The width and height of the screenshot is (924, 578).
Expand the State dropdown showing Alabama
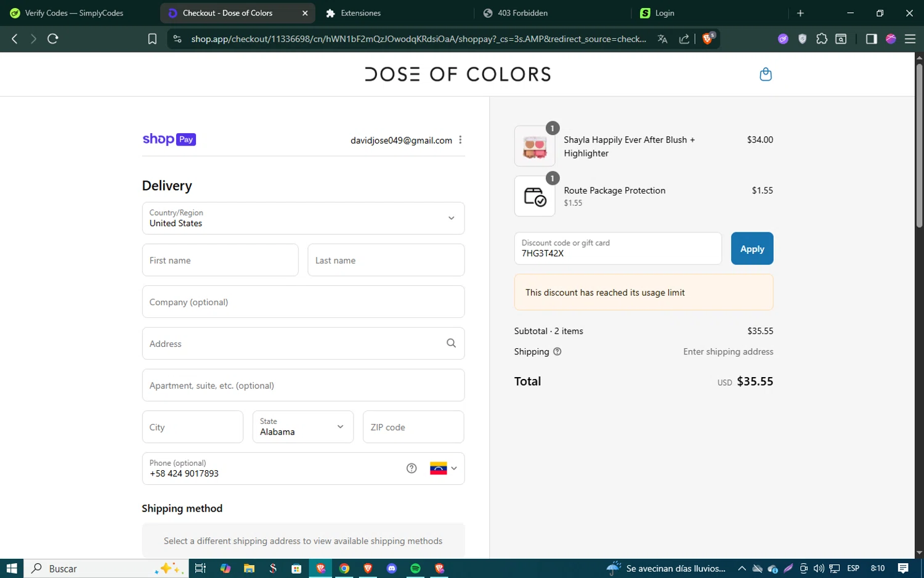(x=303, y=426)
